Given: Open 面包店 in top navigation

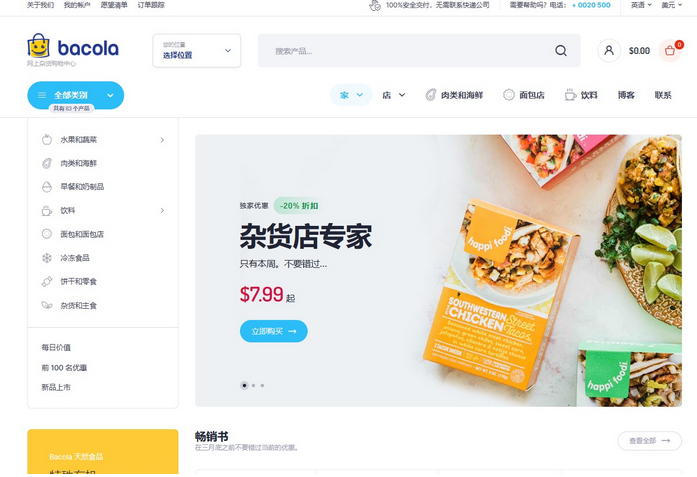Looking at the screenshot, I should 524,95.
